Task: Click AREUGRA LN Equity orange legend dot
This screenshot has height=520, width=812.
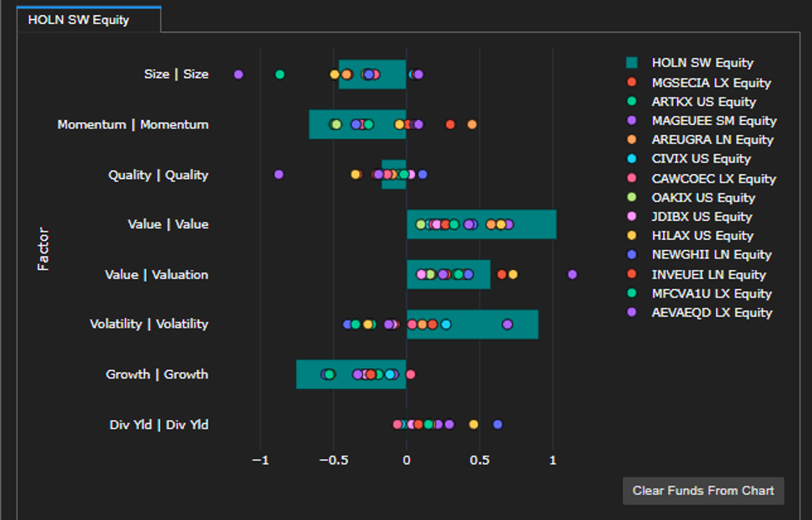Action: 632,139
